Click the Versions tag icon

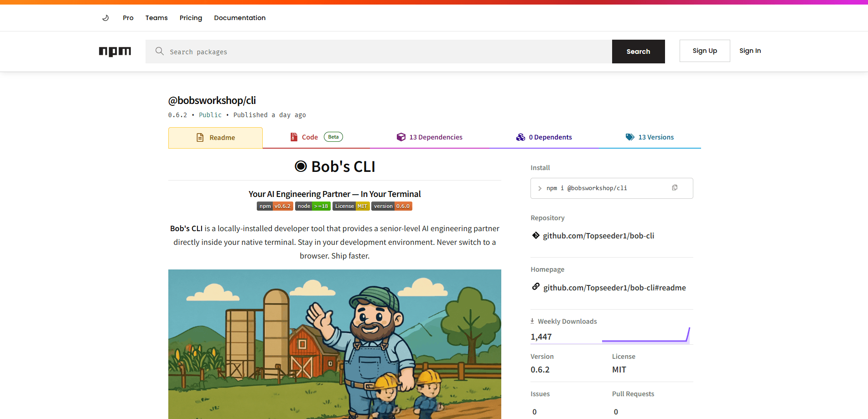click(x=630, y=137)
